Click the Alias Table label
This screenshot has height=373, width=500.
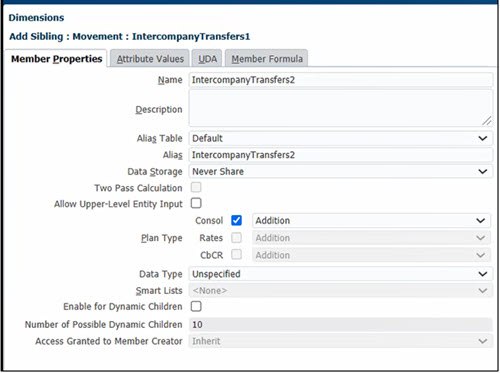coord(160,138)
